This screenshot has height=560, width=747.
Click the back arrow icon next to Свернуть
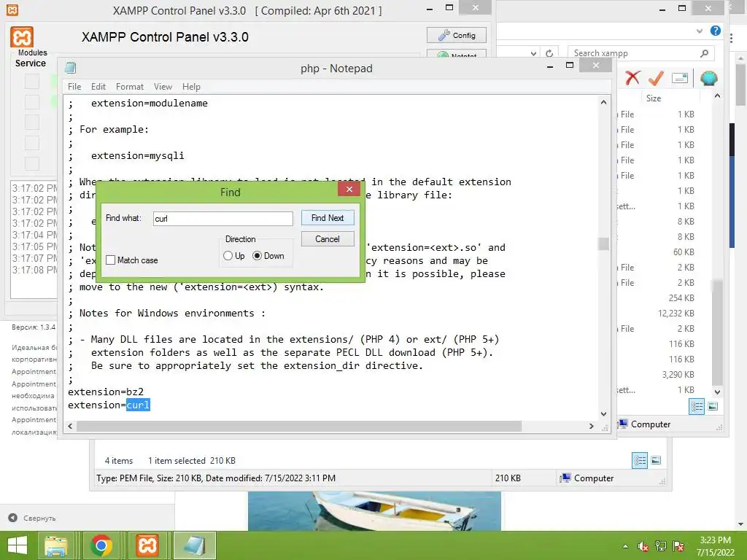click(13, 518)
